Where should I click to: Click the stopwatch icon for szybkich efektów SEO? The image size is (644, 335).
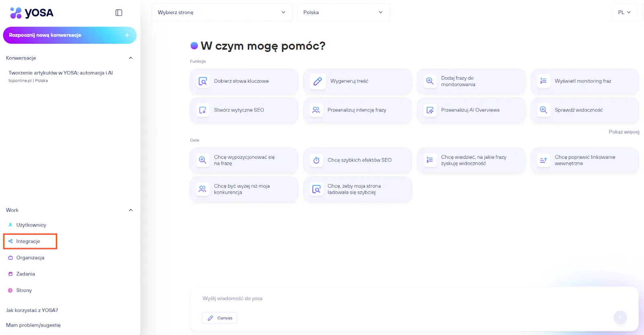pyautogui.click(x=316, y=160)
